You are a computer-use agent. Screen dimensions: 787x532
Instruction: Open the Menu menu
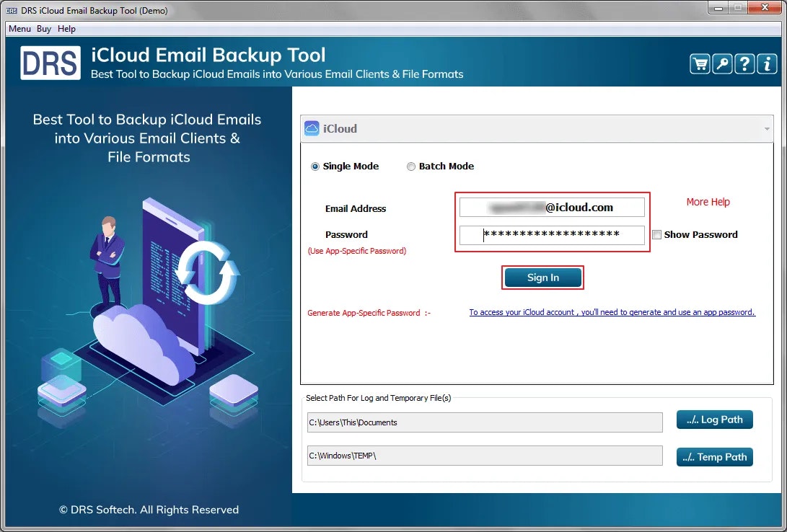pyautogui.click(x=19, y=29)
